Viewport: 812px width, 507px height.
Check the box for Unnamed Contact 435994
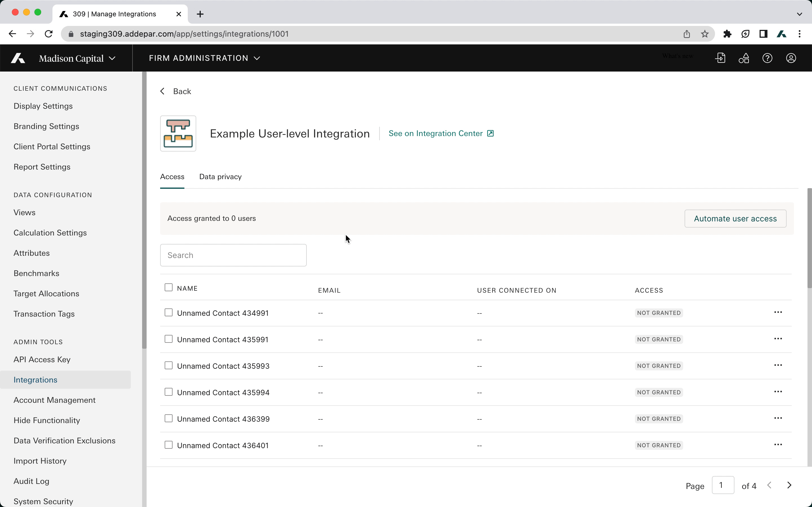[168, 392]
